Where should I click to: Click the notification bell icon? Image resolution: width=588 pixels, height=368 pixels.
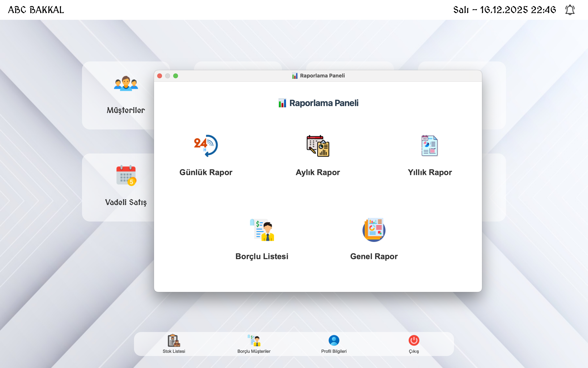(570, 10)
